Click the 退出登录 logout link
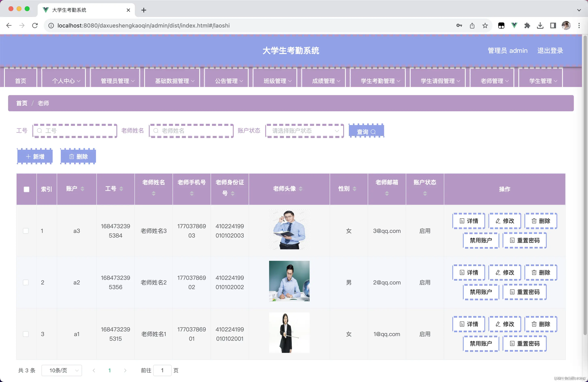Screen dimensions: 588x382 point(550,50)
